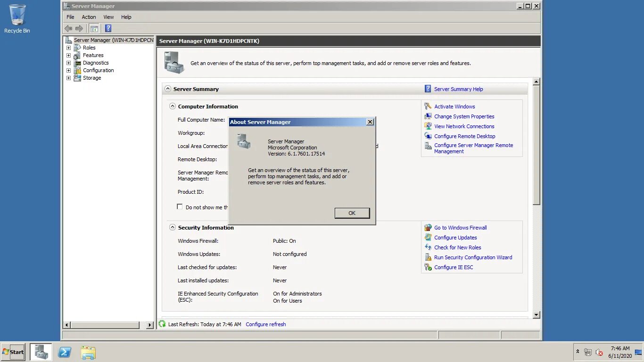The width and height of the screenshot is (644, 362).
Task: Open the Server Summary Help link
Action: (x=458, y=89)
